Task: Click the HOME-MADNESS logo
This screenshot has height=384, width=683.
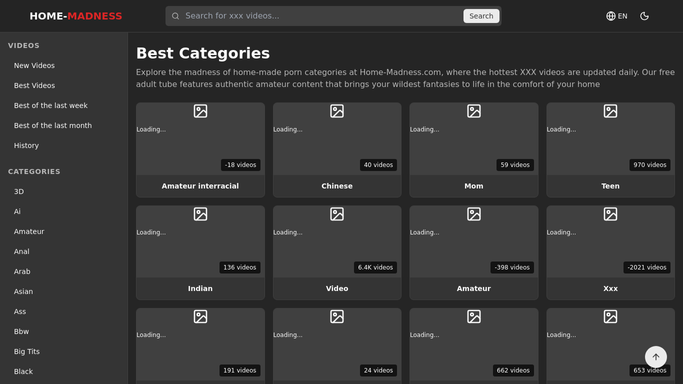Action: tap(76, 16)
